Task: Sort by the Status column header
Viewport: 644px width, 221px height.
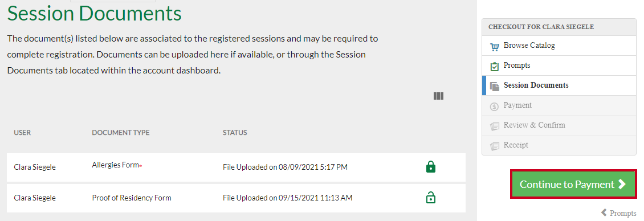Action: 235,133
